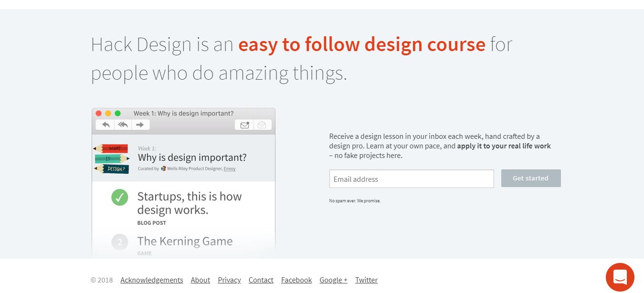Click 'easy to follow design course' headline text

362,44
